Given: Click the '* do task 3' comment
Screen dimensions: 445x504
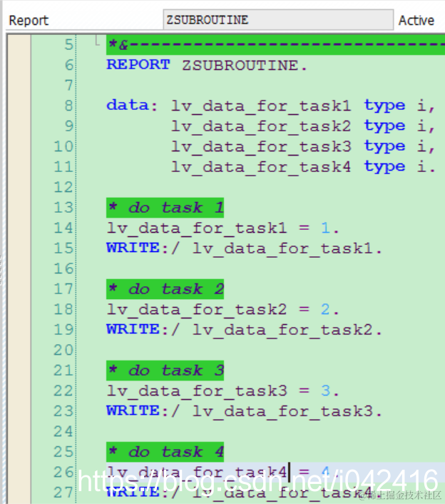Looking at the screenshot, I should click(x=165, y=371).
